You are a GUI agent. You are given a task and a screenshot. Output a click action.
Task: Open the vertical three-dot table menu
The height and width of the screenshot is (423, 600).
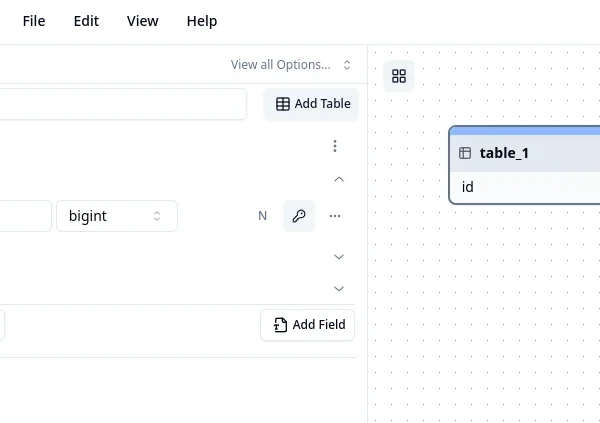pyautogui.click(x=335, y=146)
